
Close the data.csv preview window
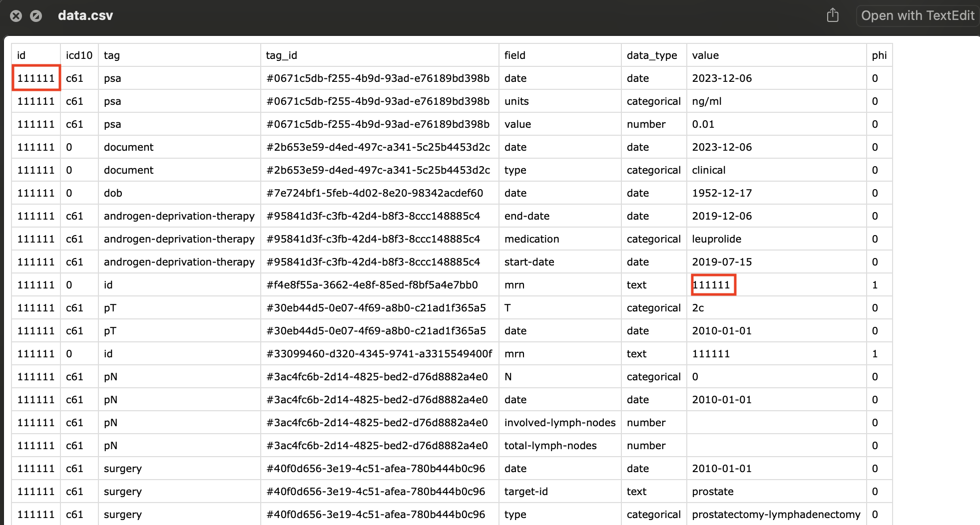pyautogui.click(x=16, y=16)
